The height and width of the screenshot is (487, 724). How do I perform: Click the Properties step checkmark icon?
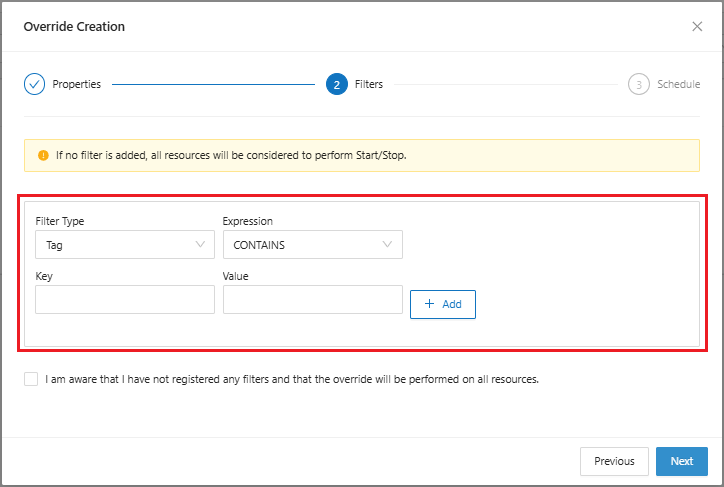[34, 85]
